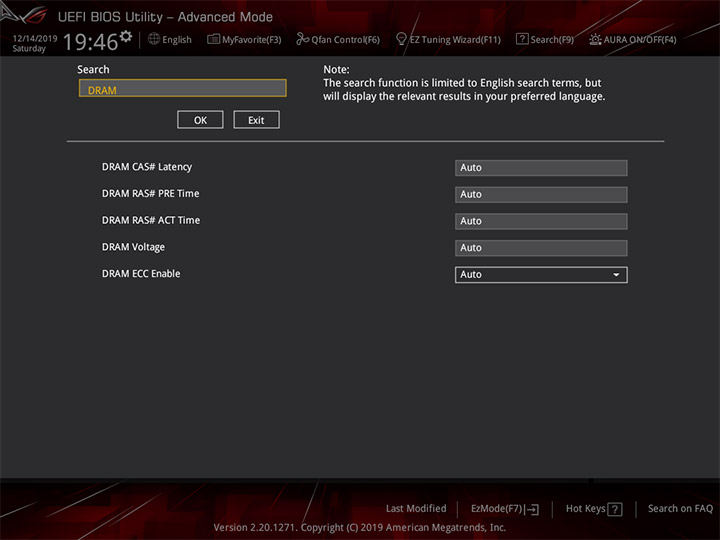Launch EZ Tuning Wizard(F11)
The image size is (720, 540).
pyautogui.click(x=448, y=39)
